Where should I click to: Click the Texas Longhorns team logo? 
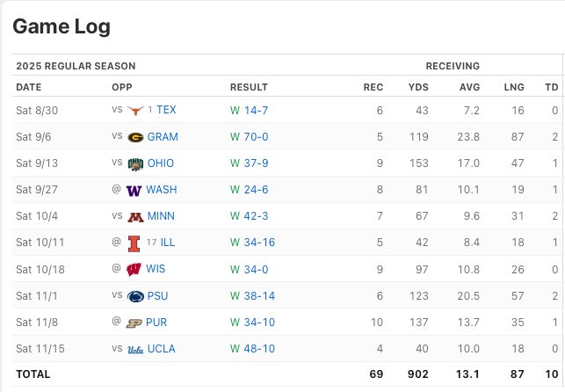pyautogui.click(x=135, y=110)
